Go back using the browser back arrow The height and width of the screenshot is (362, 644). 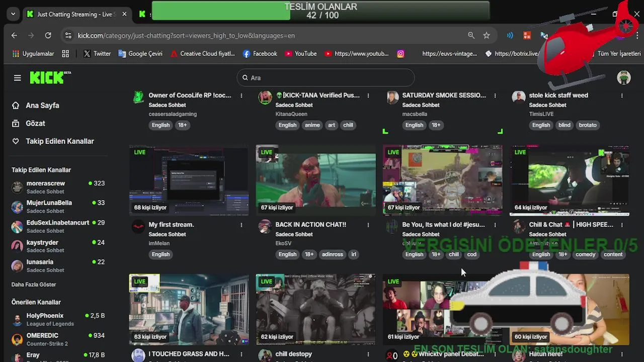tap(14, 35)
